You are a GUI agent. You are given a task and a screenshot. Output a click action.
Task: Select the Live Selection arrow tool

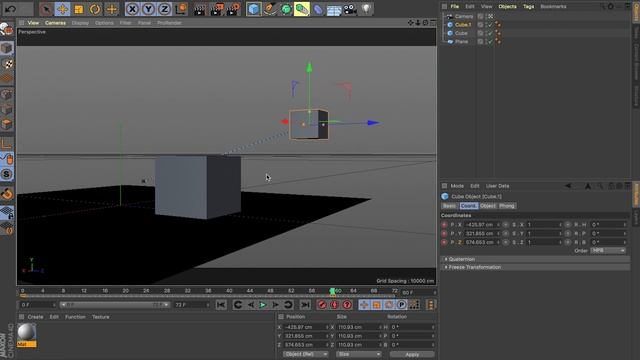[x=46, y=9]
